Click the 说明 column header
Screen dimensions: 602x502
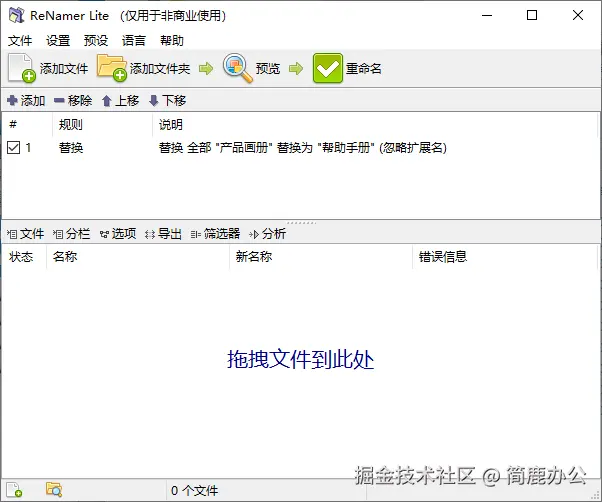(375, 124)
